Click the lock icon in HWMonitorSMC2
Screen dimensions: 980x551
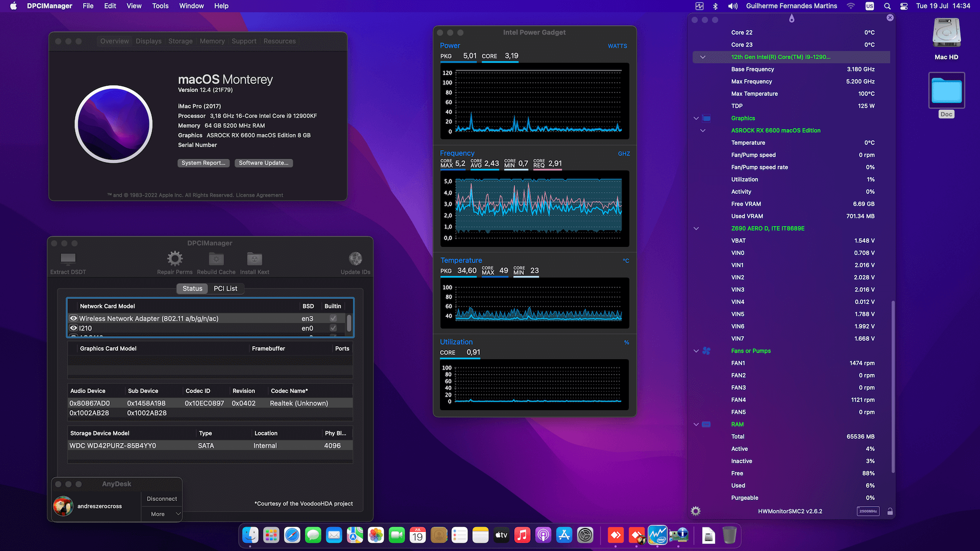pos(890,511)
